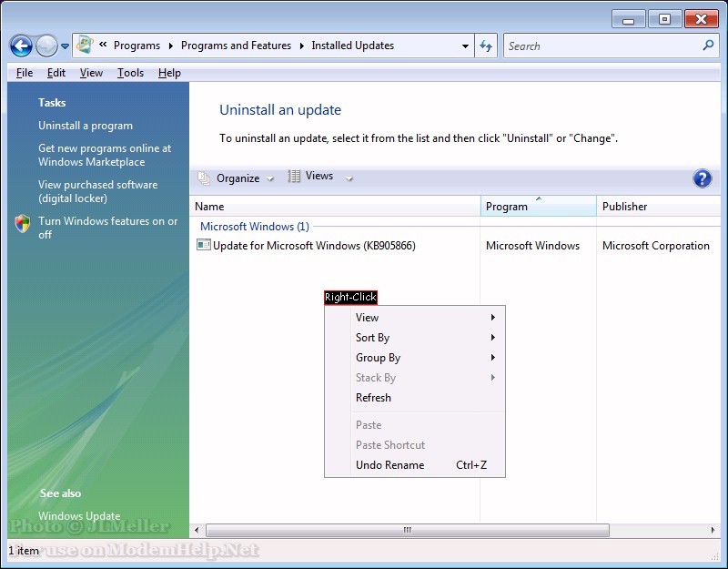Click the horizontal scrollbar thumb
Screen dimensions: 728x569
(x=407, y=530)
